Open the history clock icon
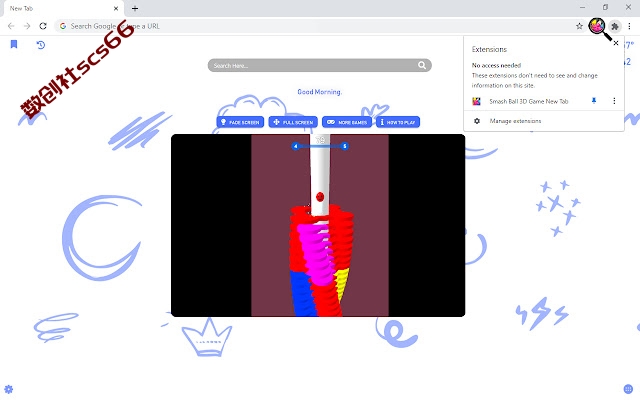640x400 pixels. (40, 44)
